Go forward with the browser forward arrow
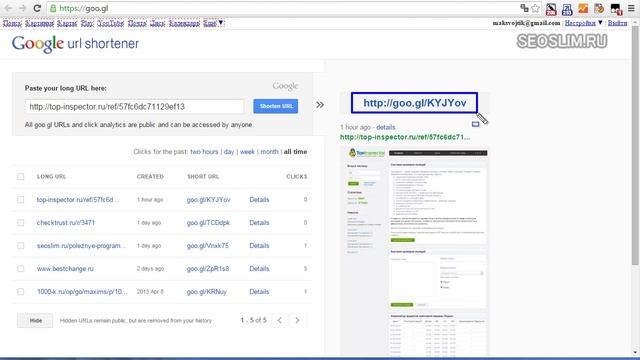 click(x=23, y=8)
